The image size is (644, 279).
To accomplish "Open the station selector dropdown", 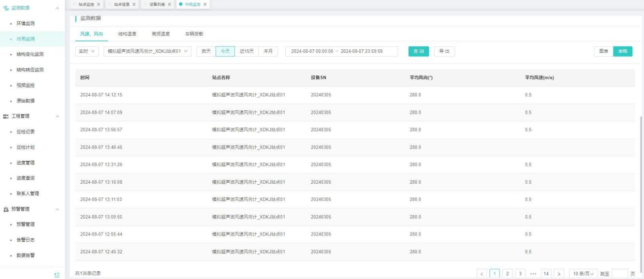I will click(x=147, y=51).
